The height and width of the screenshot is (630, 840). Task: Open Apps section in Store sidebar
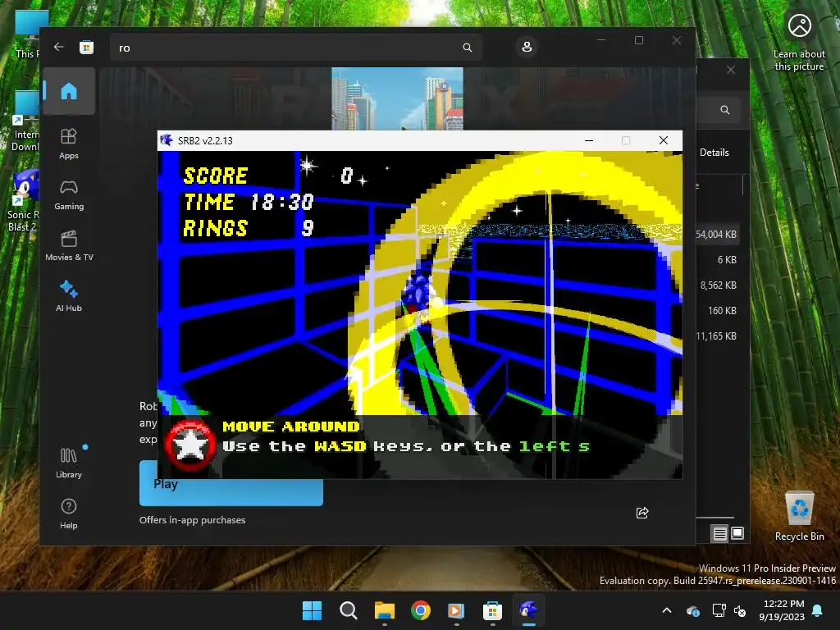(69, 144)
